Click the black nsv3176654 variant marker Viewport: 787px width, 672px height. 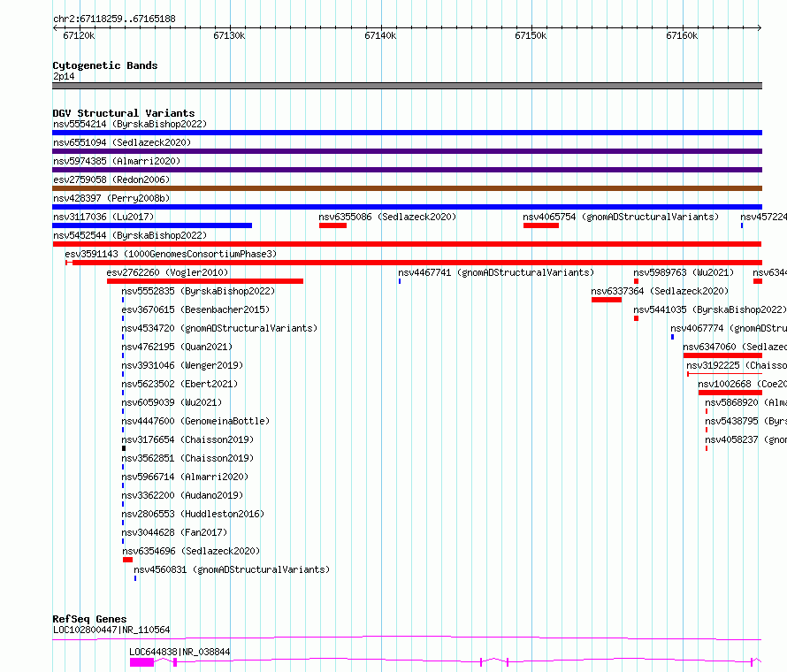point(124,448)
